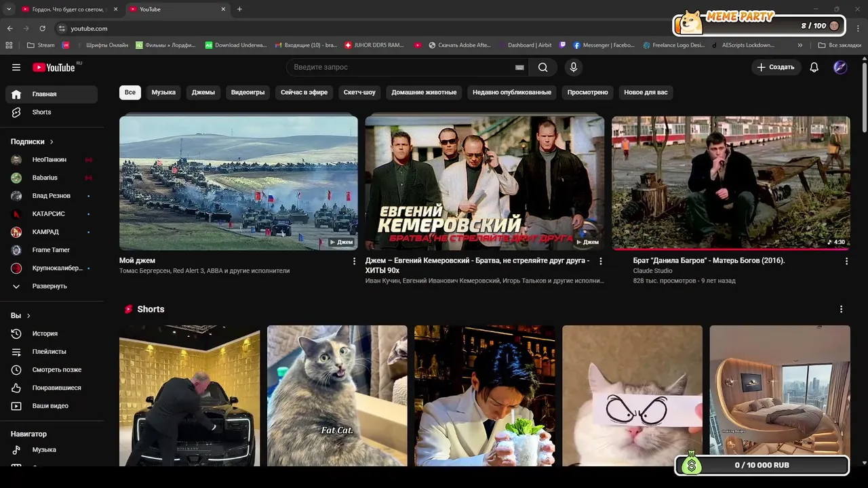Open Музыка under Навигатор
This screenshot has width=868, height=488.
pos(52,449)
